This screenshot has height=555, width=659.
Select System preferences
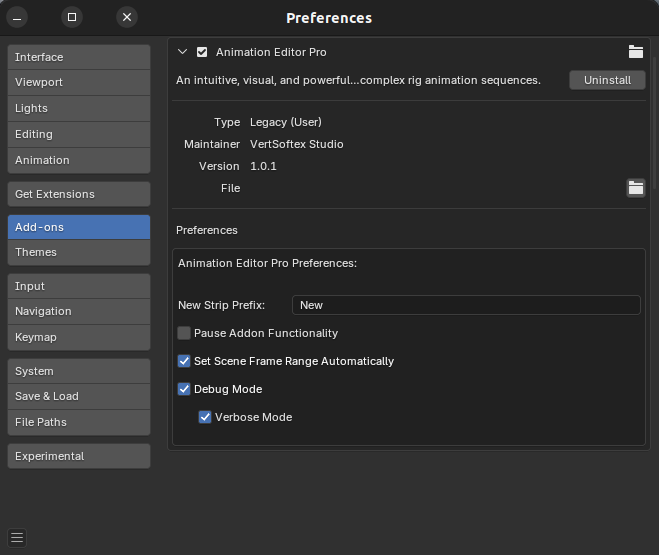79,371
